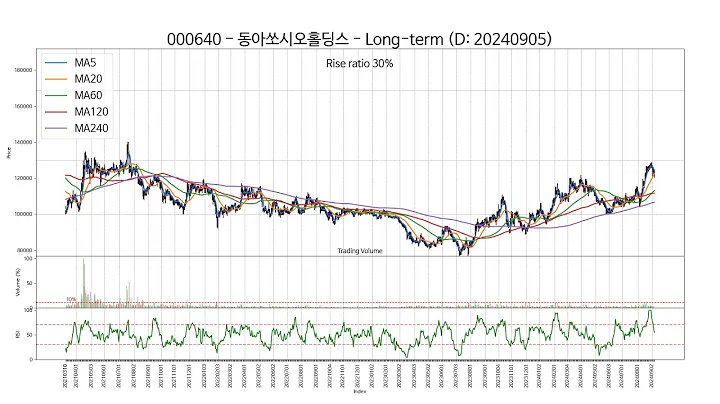Click the 'Trading Volume' subplot title
Screen dimensions: 720x404
360,251
